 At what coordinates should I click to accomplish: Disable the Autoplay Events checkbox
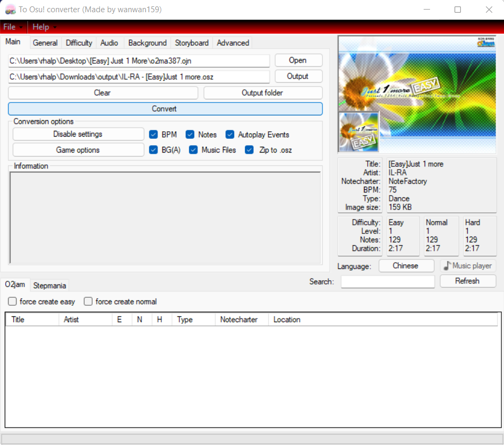pos(230,135)
